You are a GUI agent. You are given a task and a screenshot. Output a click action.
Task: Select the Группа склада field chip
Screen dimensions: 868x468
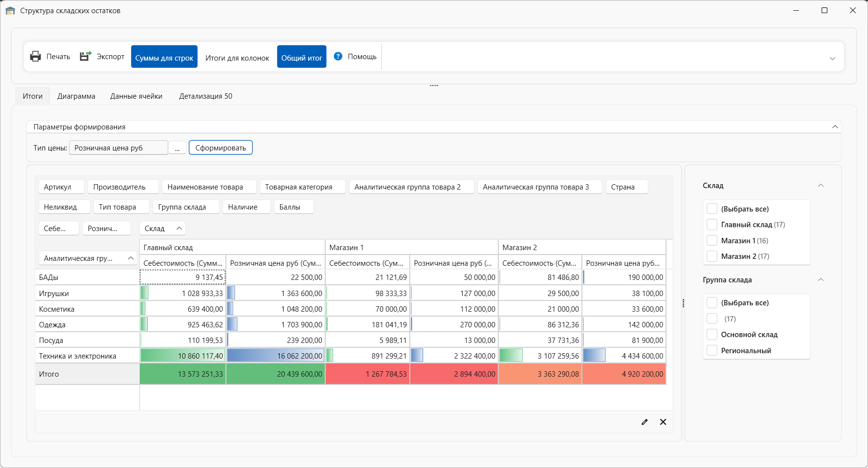pyautogui.click(x=186, y=207)
